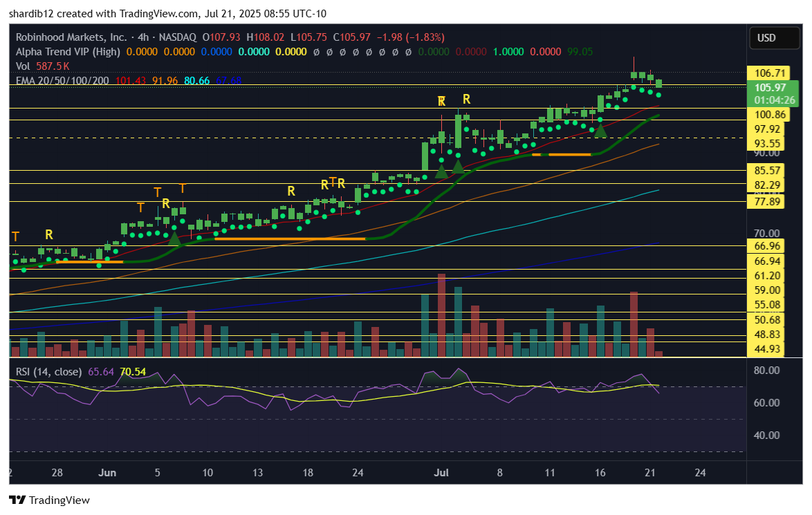812x515 pixels.
Task: Select the open value O107.93
Action: 221,37
